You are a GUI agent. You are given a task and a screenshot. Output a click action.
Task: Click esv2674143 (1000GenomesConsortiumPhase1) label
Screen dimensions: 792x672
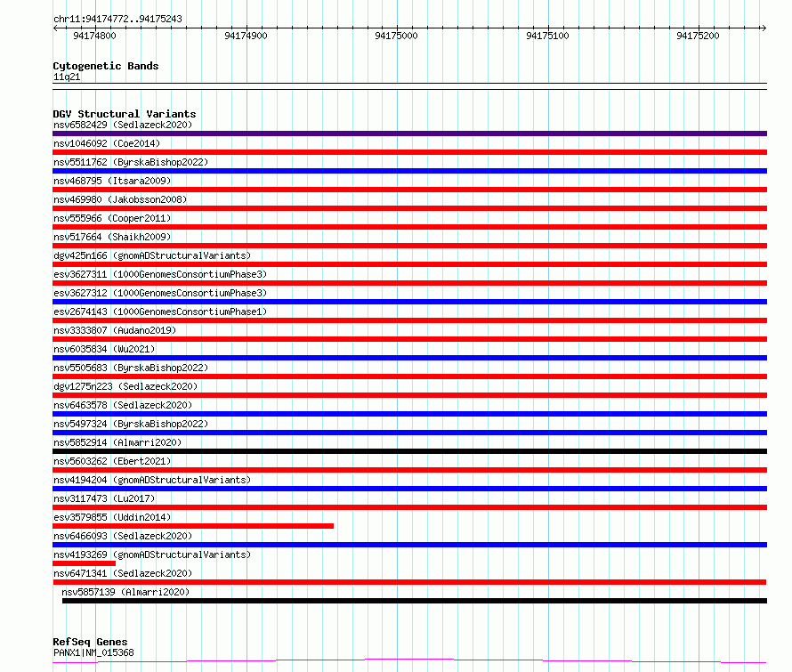(x=160, y=312)
